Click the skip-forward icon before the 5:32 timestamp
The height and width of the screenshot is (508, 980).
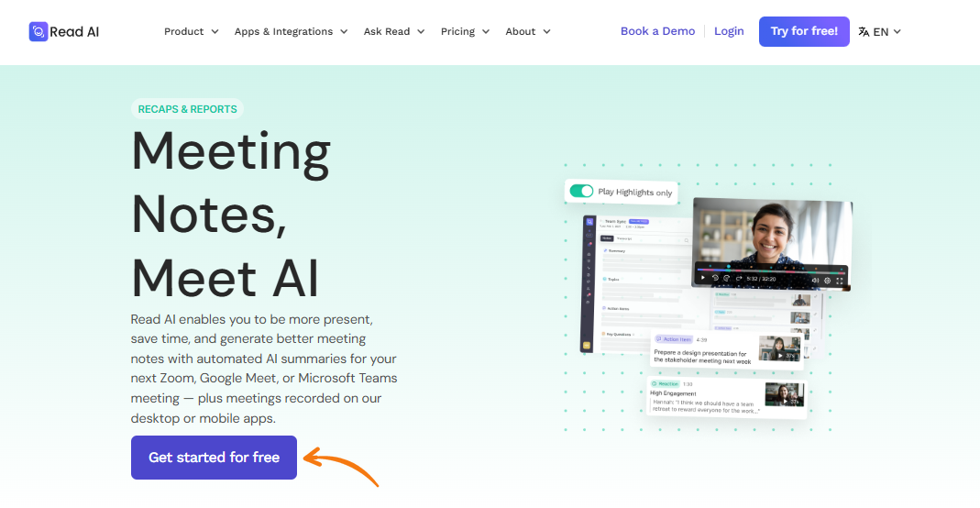739,278
